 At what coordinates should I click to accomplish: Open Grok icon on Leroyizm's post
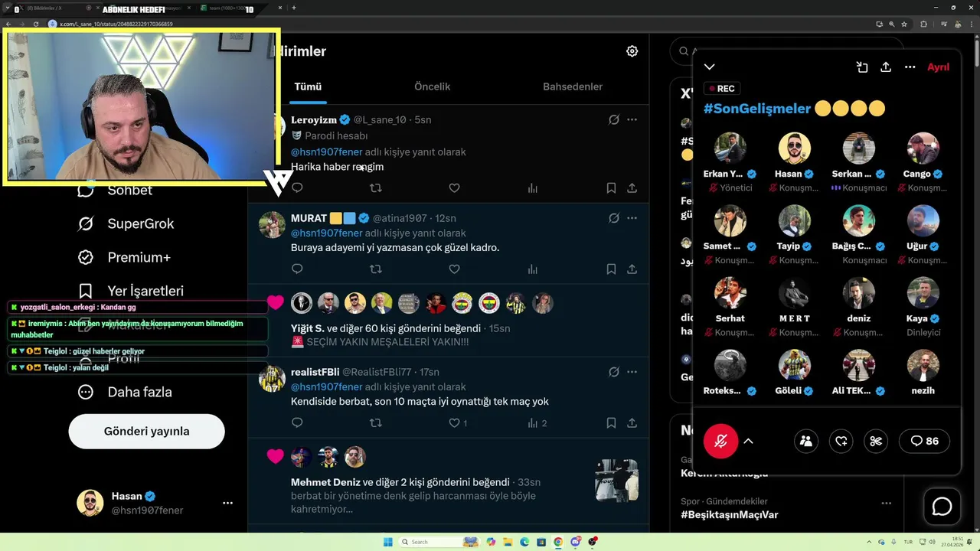click(613, 120)
